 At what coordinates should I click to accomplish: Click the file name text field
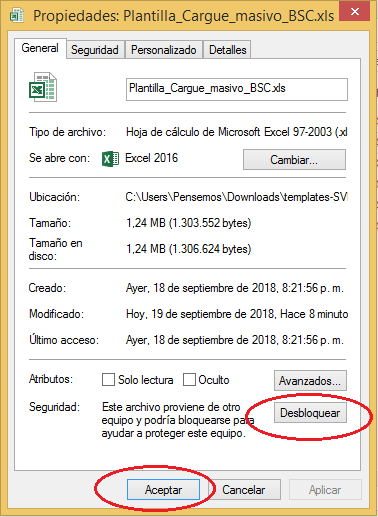[237, 89]
